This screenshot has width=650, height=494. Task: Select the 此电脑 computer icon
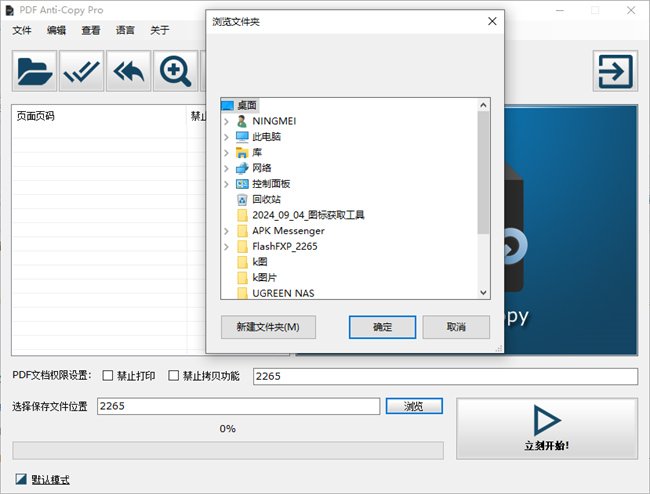click(242, 137)
